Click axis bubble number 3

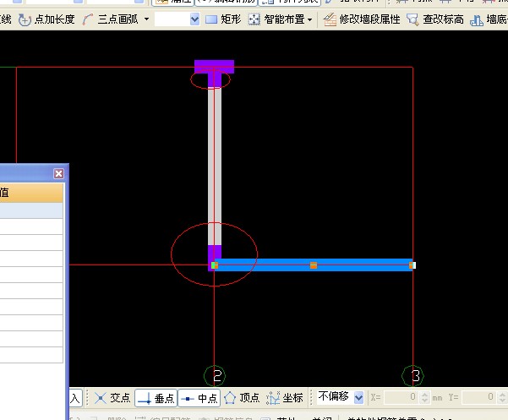coord(412,376)
